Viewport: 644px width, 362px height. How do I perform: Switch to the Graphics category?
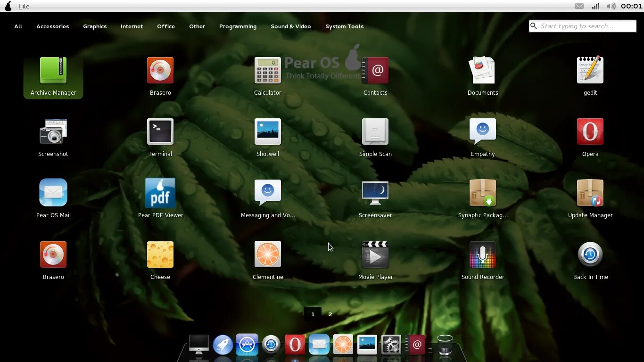(95, 26)
